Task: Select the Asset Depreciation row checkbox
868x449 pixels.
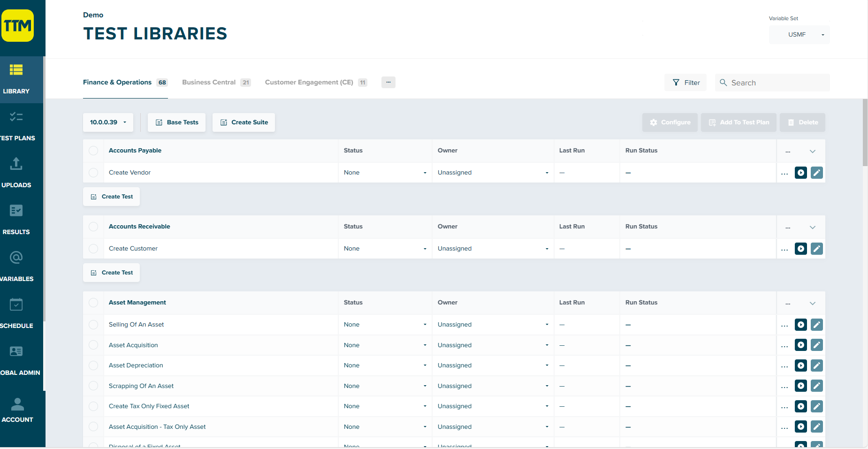Action: click(93, 365)
